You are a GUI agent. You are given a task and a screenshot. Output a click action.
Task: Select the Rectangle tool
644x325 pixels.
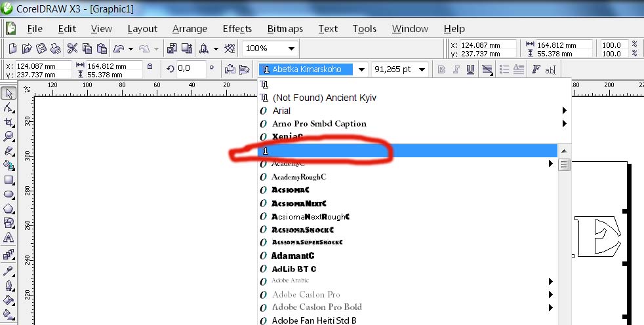[x=9, y=180]
